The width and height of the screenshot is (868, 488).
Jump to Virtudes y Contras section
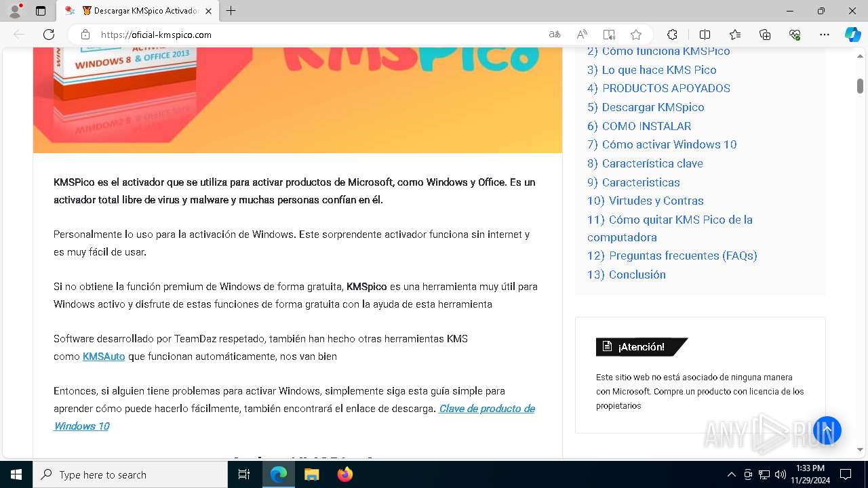click(646, 201)
